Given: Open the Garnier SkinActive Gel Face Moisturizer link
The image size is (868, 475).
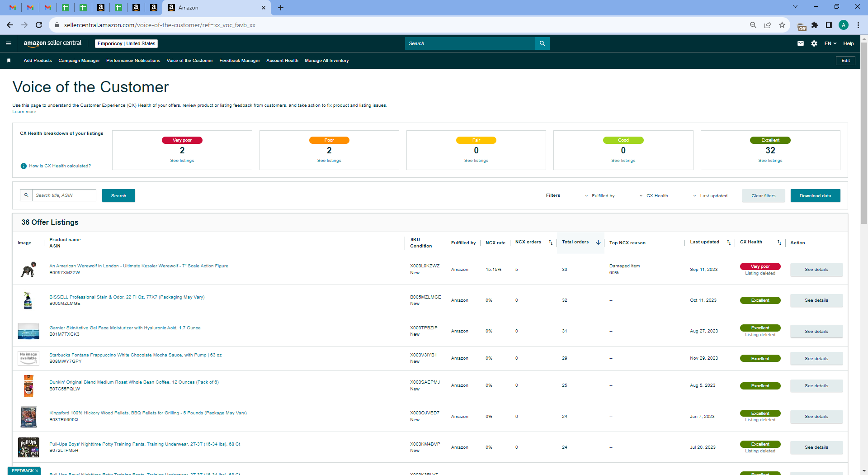Looking at the screenshot, I should pos(125,328).
